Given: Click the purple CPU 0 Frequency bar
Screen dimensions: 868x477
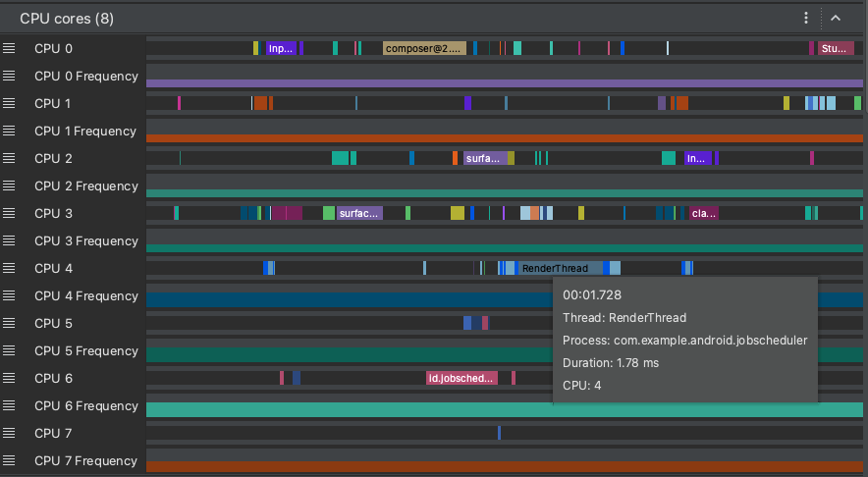Looking at the screenshot, I should [x=504, y=83].
